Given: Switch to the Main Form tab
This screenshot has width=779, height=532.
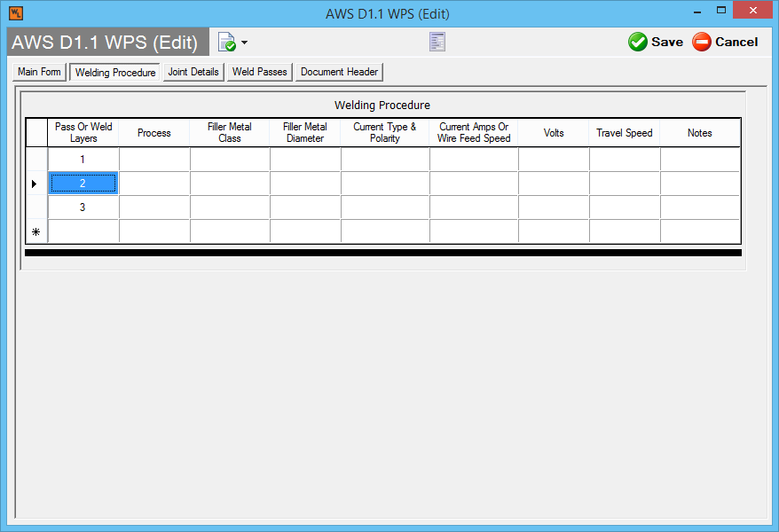Looking at the screenshot, I should click(39, 72).
